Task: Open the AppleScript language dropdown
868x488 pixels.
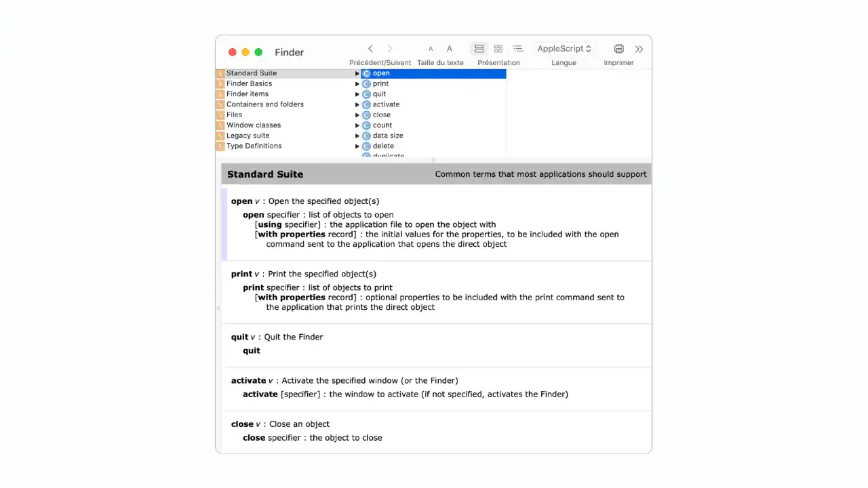Action: click(564, 49)
